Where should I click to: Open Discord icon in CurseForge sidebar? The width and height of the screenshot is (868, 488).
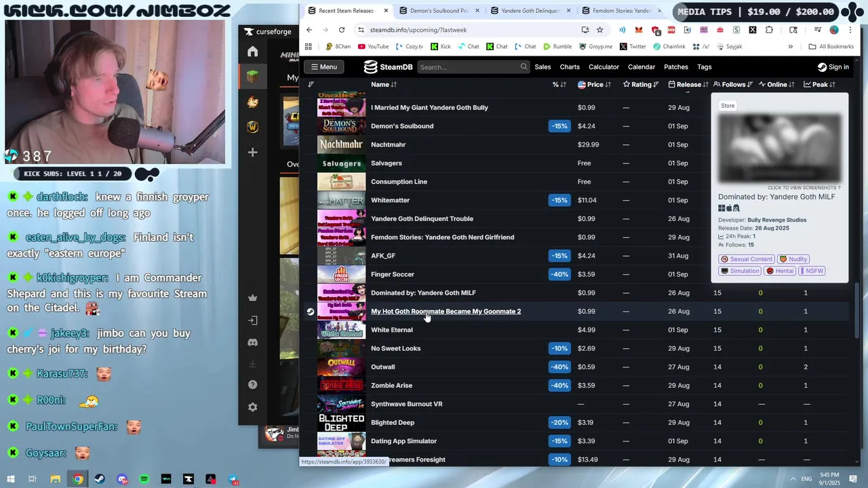[x=253, y=342]
